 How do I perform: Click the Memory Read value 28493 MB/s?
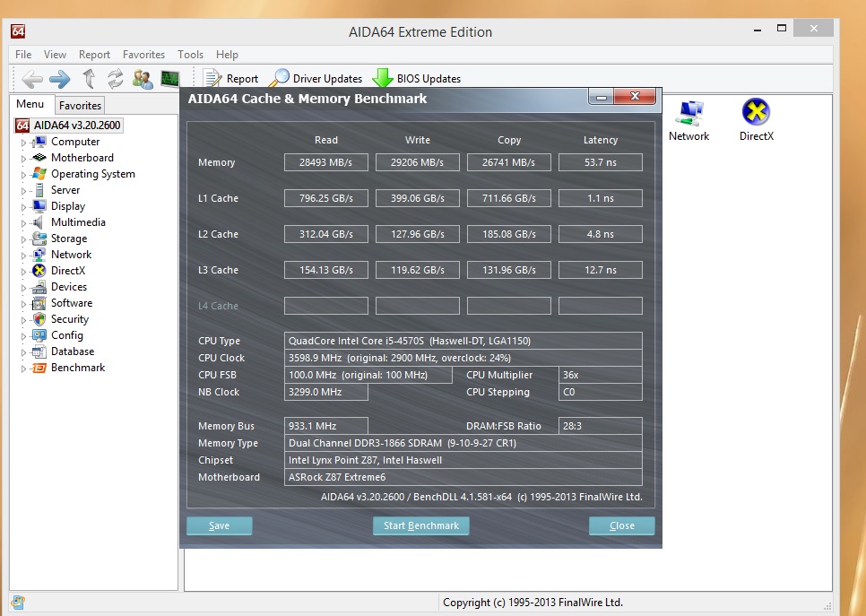[x=325, y=162]
